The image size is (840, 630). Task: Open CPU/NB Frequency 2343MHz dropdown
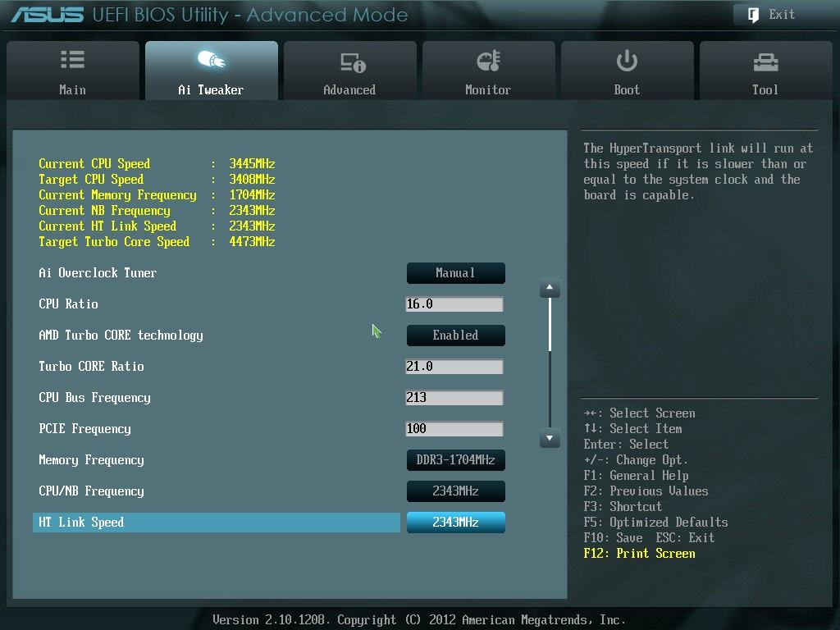pyautogui.click(x=455, y=491)
